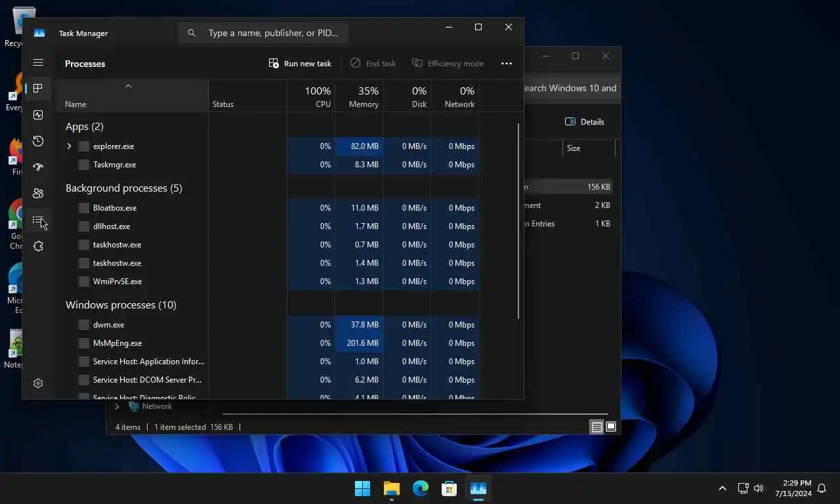
Task: Click the Efficiency mode button
Action: [x=448, y=64]
